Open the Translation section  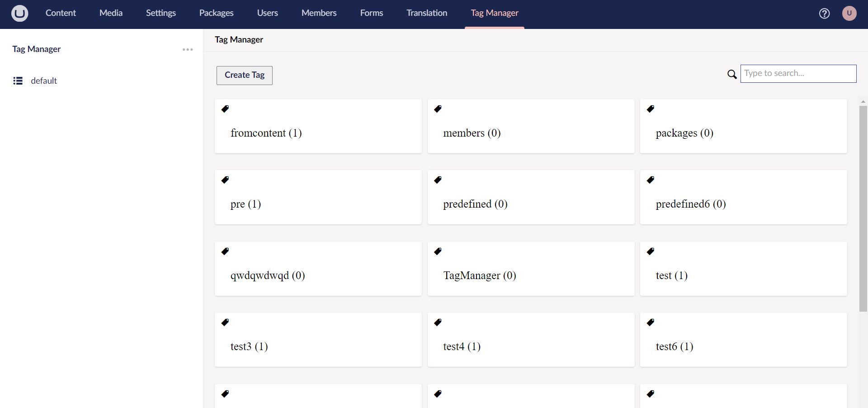point(427,13)
